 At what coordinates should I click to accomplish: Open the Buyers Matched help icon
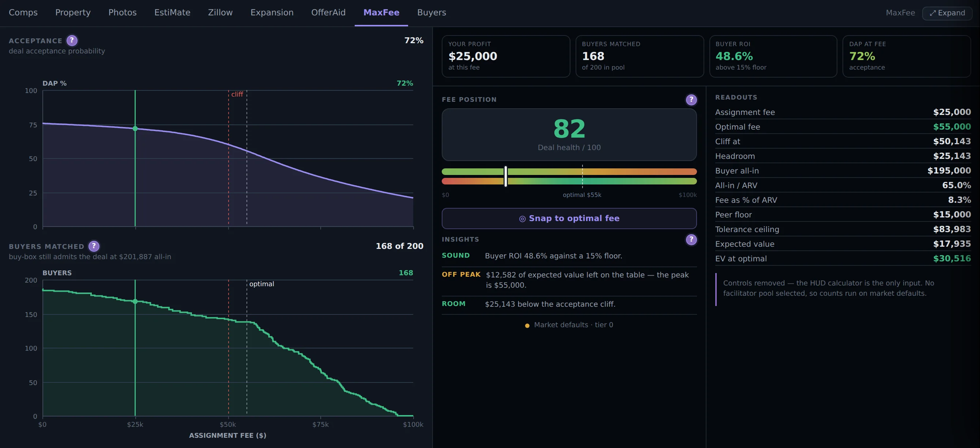click(x=94, y=246)
